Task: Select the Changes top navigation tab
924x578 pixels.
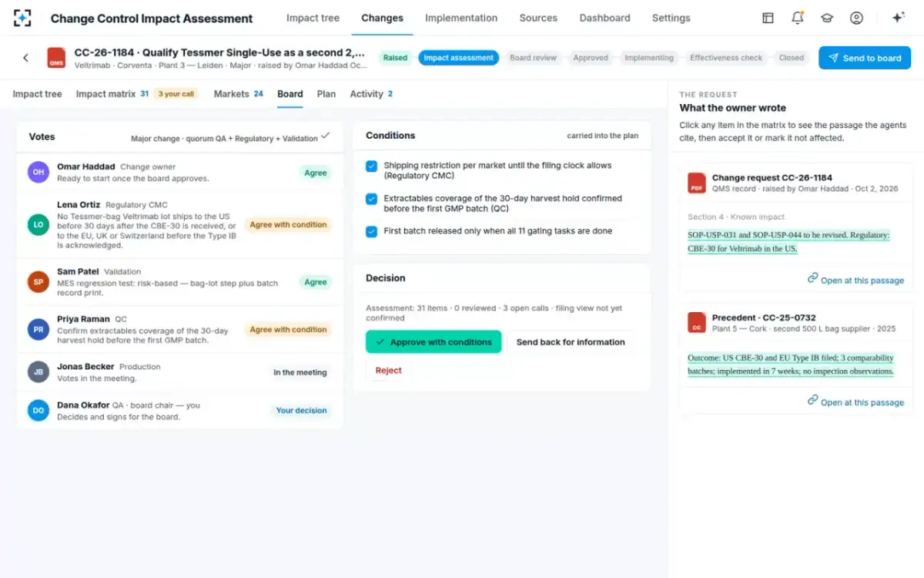Action: (x=382, y=18)
